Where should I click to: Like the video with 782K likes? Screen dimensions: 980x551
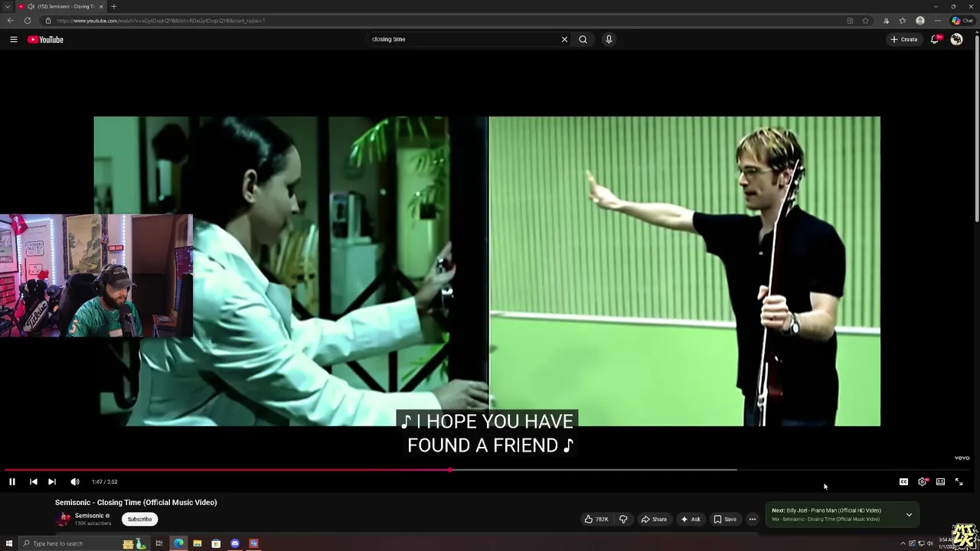coord(597,519)
